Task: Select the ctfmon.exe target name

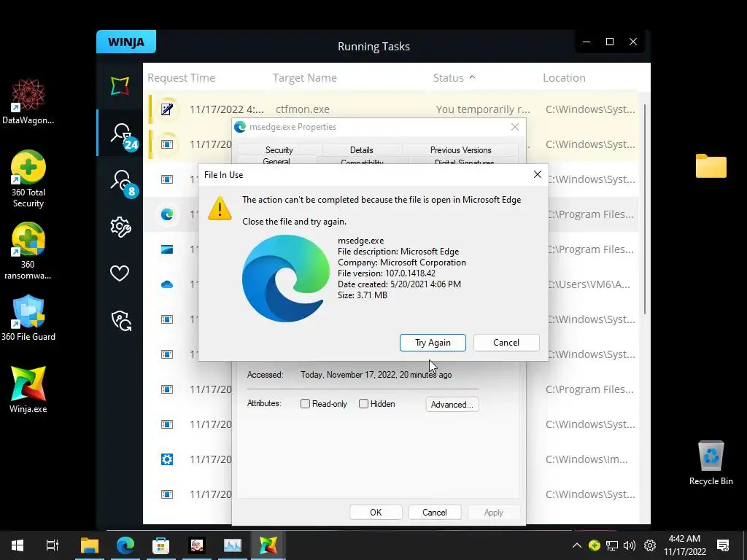Action: click(303, 109)
